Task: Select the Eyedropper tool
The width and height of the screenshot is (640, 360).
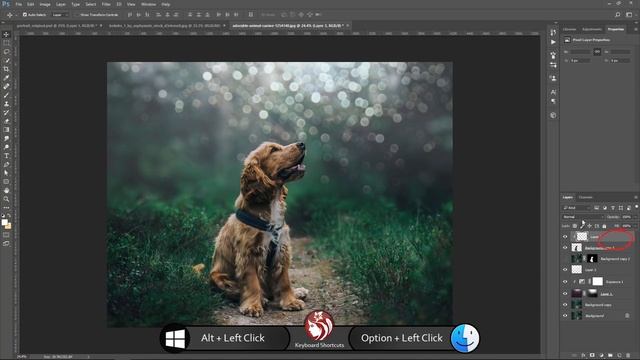Action: [6, 78]
